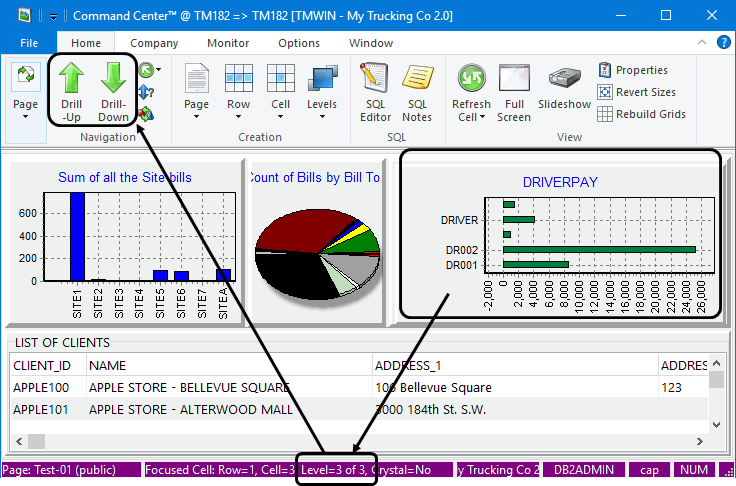736x486 pixels.
Task: Select the Home ribbon tab
Action: click(x=86, y=43)
